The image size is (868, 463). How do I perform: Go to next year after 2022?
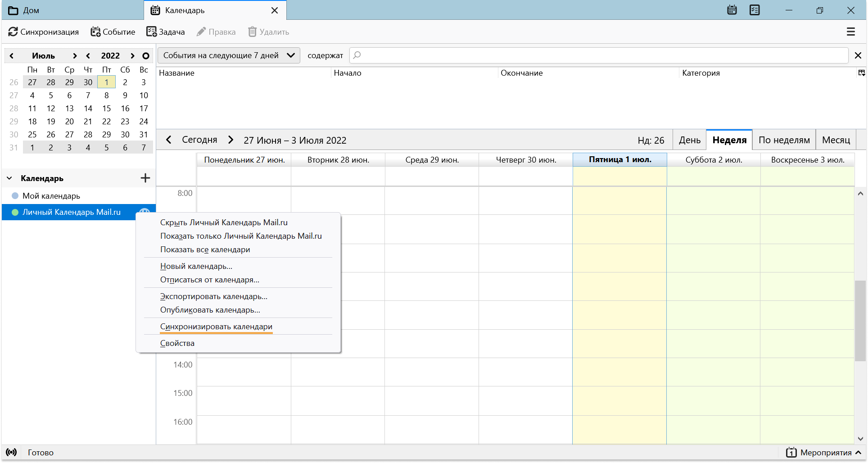coord(132,56)
